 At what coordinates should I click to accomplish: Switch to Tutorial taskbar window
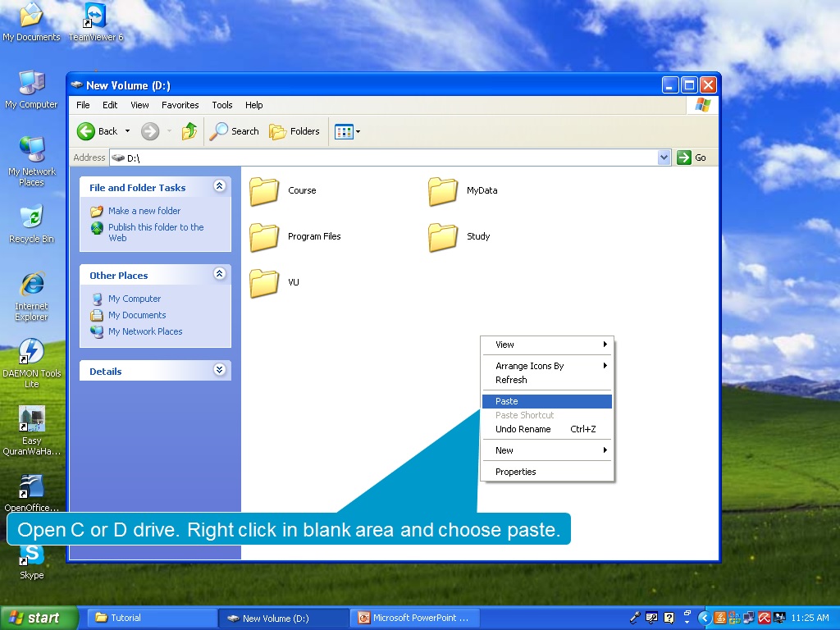click(x=151, y=619)
